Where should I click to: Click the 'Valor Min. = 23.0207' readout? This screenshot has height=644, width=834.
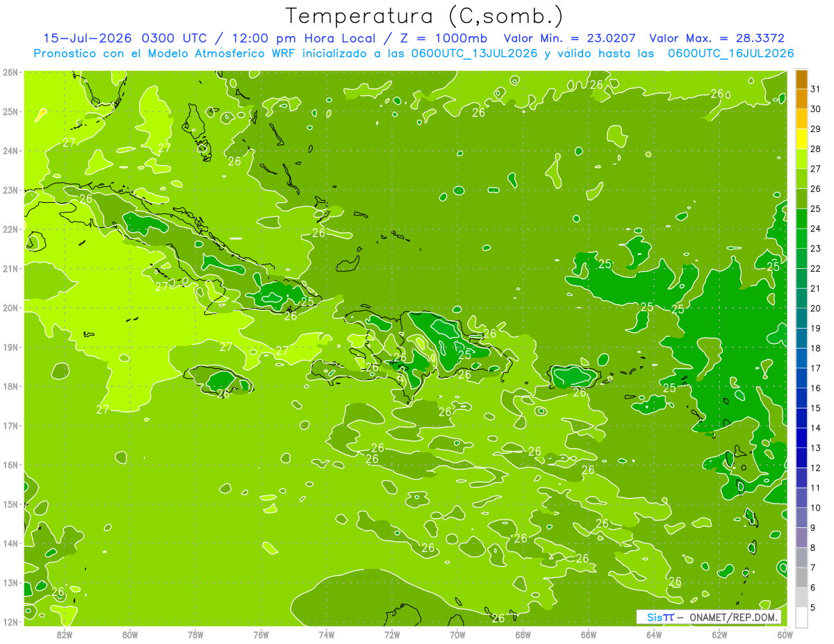569,38
